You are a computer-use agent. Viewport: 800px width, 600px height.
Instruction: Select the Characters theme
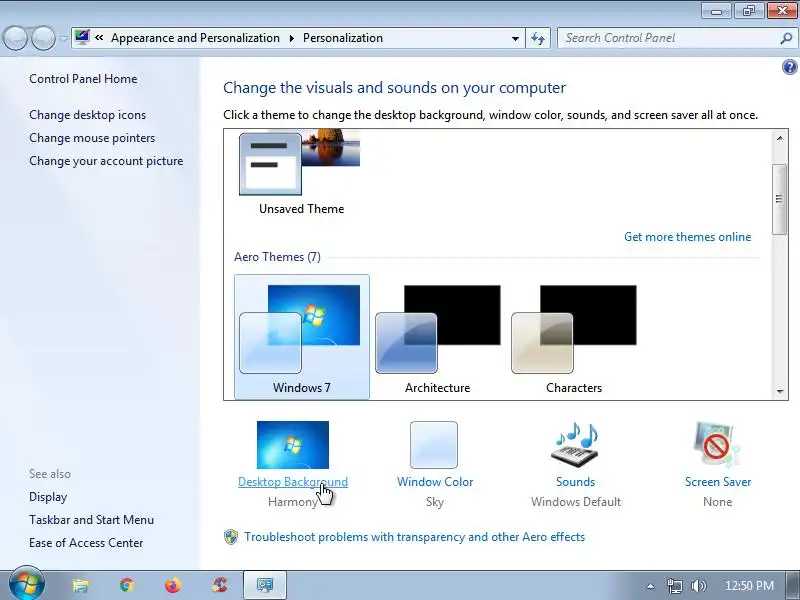pyautogui.click(x=574, y=337)
